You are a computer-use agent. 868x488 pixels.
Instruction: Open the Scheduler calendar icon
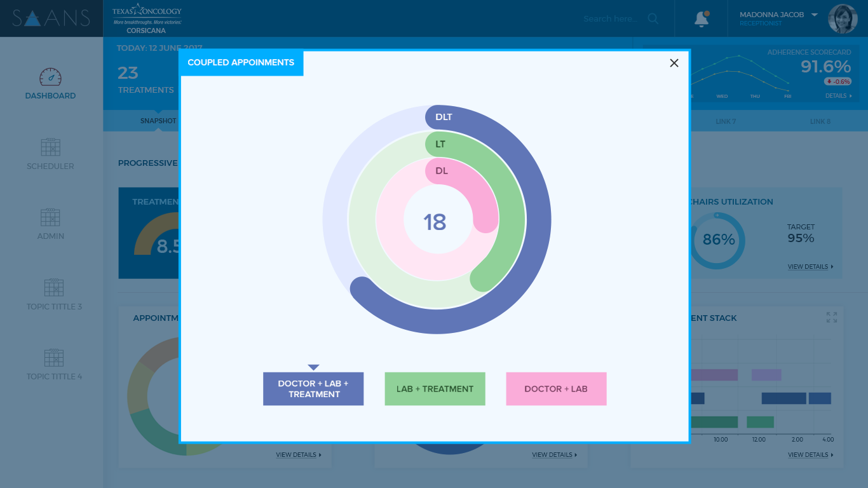pyautogui.click(x=50, y=147)
